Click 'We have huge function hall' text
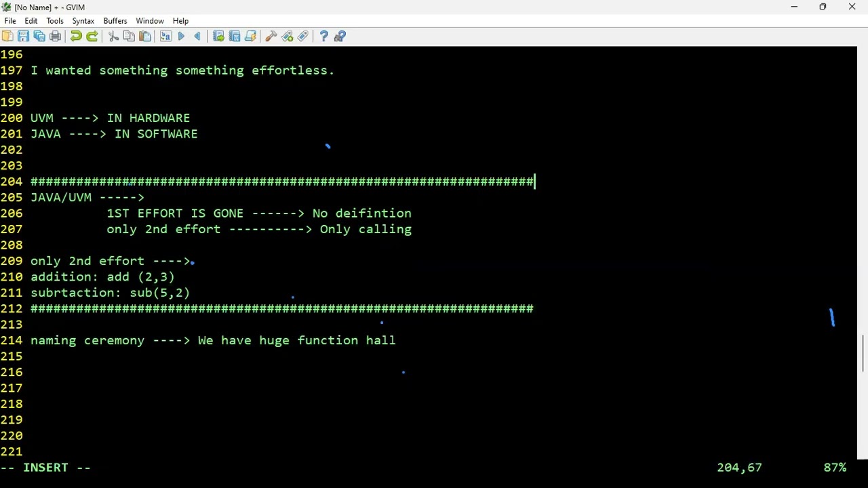 [x=297, y=340]
